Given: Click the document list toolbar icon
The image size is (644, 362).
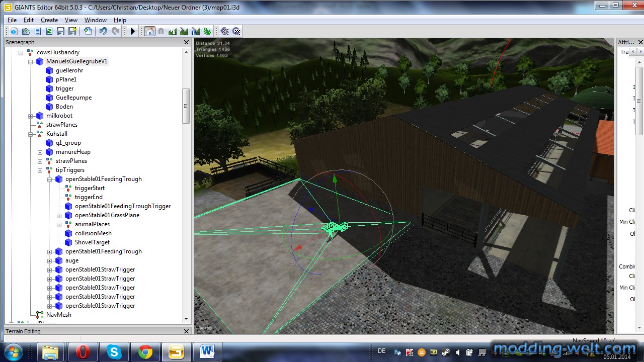Looking at the screenshot, I should tap(38, 31).
